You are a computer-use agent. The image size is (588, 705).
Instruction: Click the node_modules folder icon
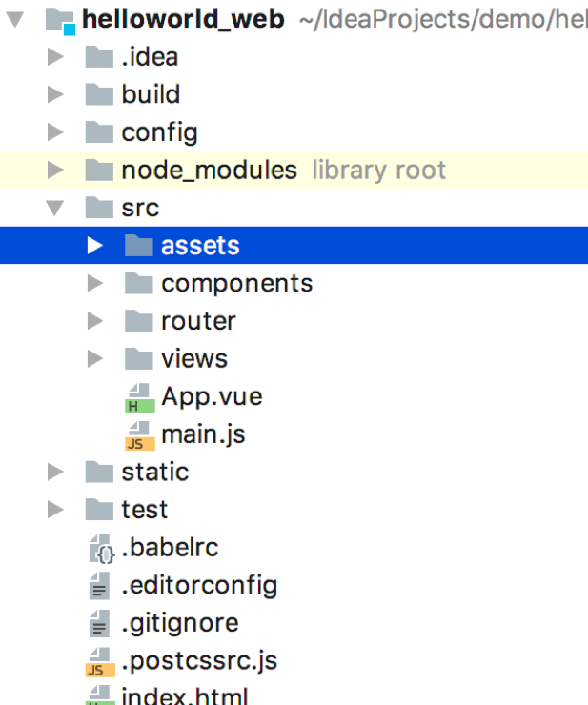(99, 171)
